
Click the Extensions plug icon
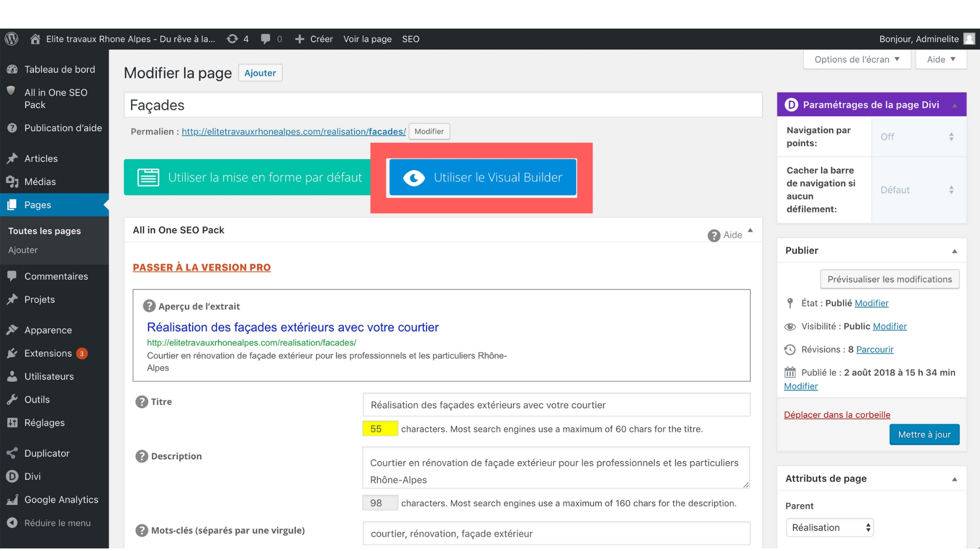12,353
